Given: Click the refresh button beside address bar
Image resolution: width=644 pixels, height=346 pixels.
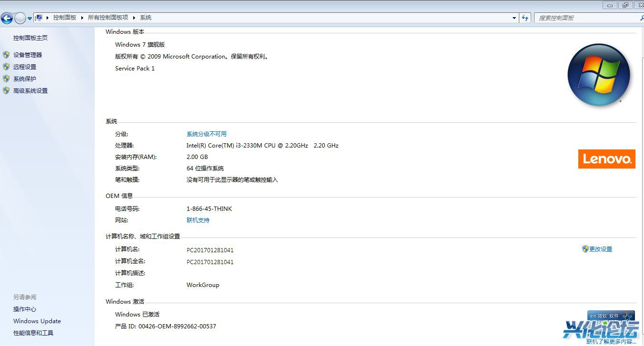Looking at the screenshot, I should [525, 18].
